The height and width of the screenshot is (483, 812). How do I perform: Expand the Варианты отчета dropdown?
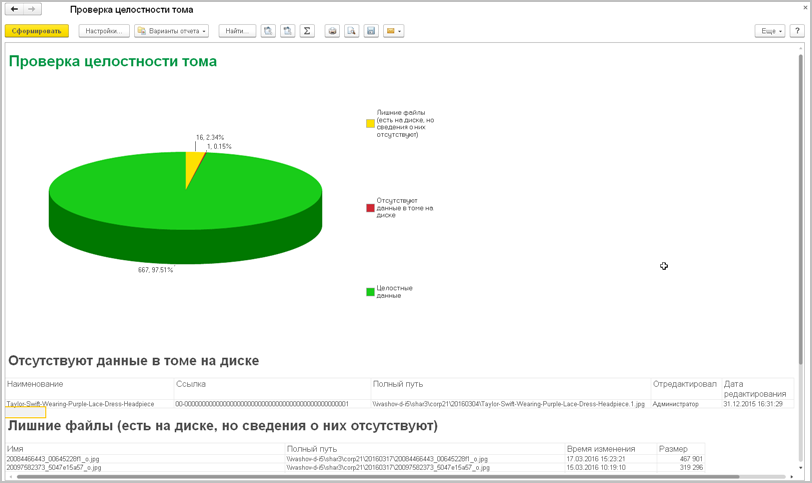[171, 31]
